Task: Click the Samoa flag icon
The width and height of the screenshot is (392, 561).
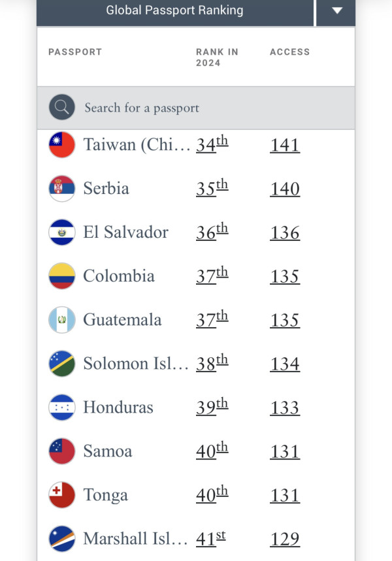Action: pyautogui.click(x=62, y=451)
